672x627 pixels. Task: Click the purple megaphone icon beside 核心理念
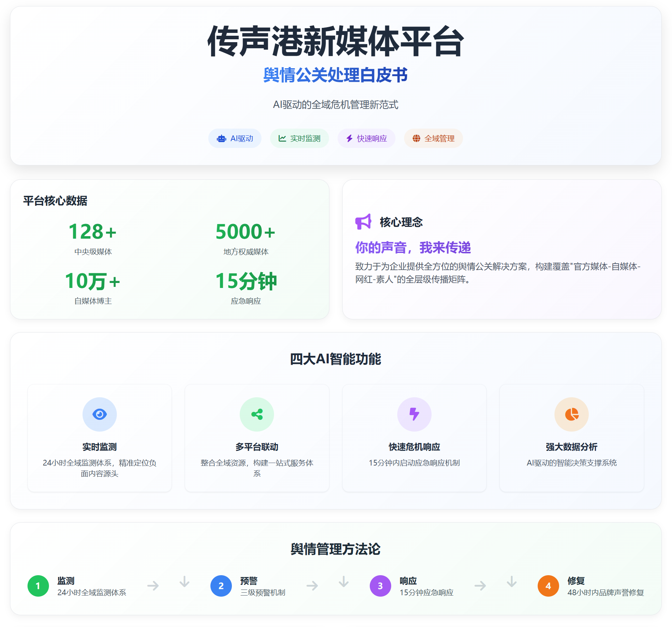coord(363,222)
